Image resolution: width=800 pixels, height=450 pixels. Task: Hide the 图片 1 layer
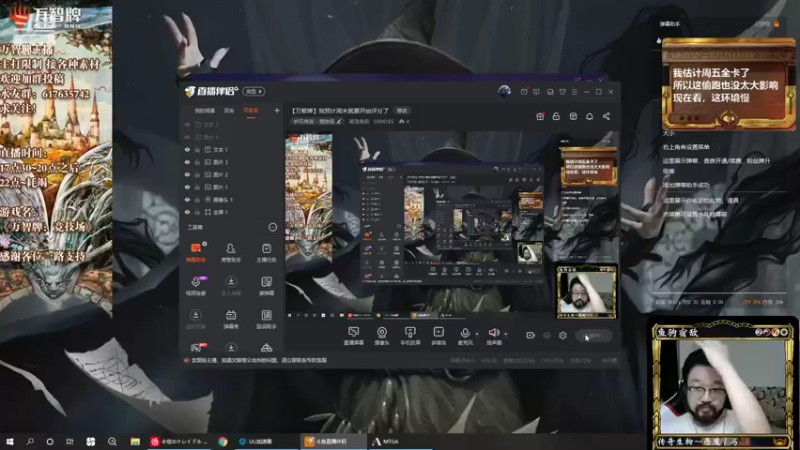coord(187,187)
